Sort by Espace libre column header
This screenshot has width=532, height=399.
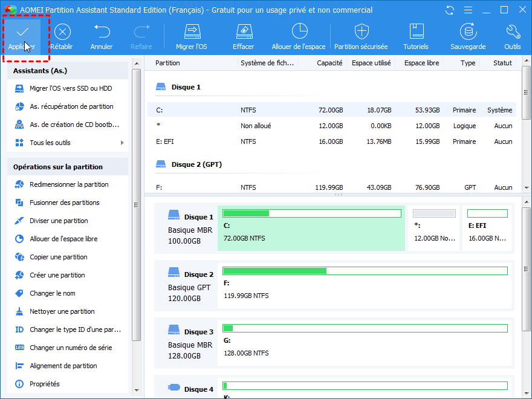tap(422, 63)
